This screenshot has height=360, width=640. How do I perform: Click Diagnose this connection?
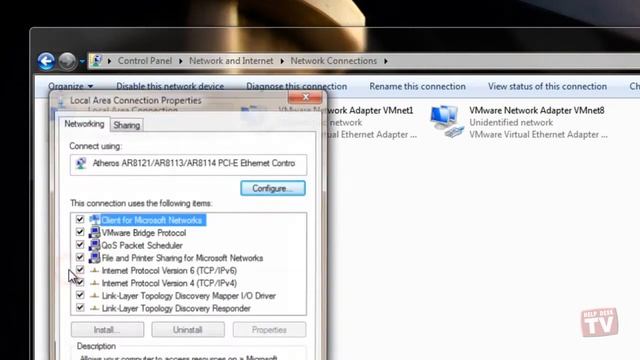point(296,87)
